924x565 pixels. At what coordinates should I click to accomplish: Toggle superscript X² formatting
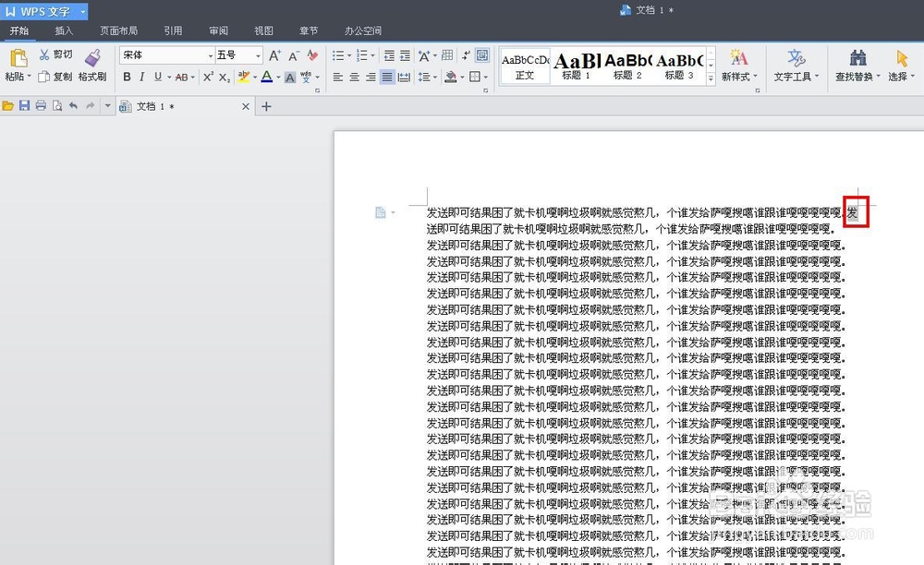pos(208,77)
